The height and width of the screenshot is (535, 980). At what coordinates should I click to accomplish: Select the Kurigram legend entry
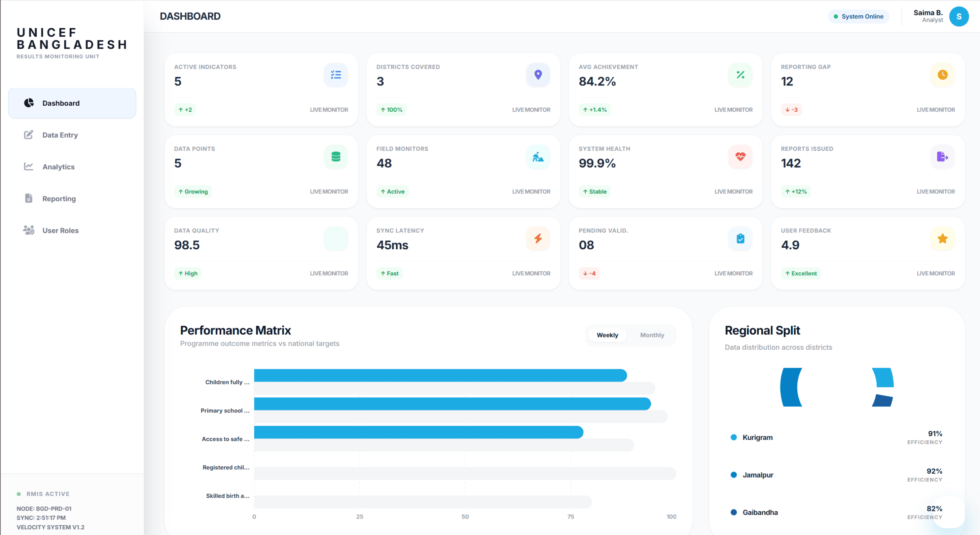point(756,437)
